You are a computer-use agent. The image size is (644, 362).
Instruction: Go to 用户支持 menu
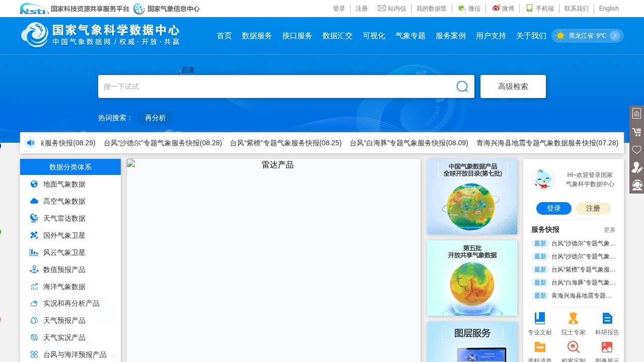coord(491,36)
